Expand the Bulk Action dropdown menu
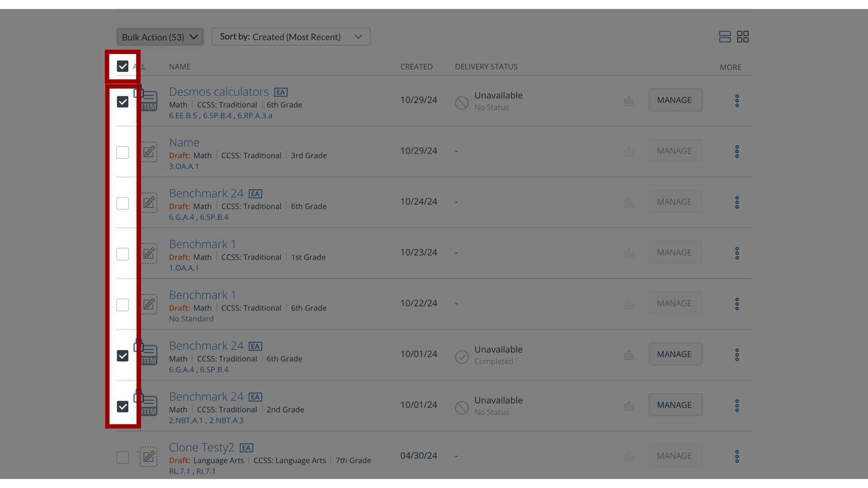Image resolution: width=868 pixels, height=488 pixels. point(159,37)
